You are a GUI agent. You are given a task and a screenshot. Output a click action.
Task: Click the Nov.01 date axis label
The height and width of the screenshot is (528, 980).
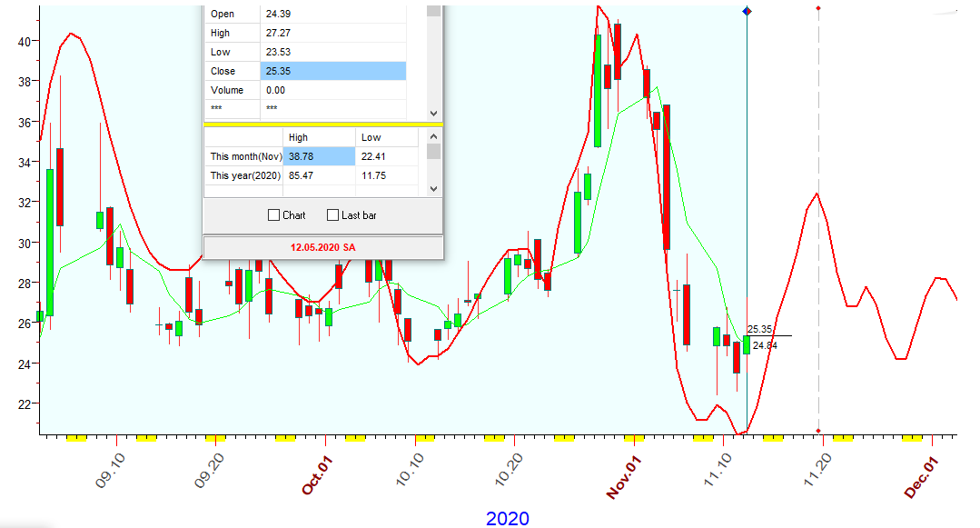point(625,477)
